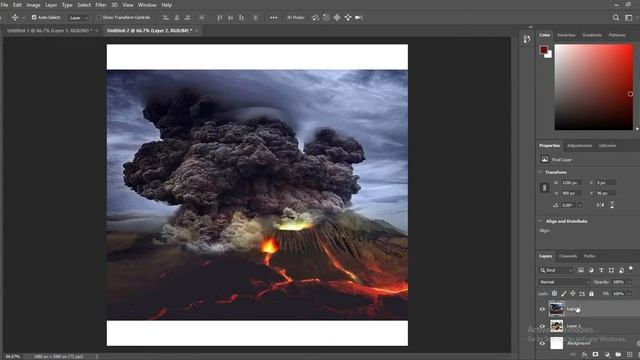Click the Align top edges icon

[220, 18]
